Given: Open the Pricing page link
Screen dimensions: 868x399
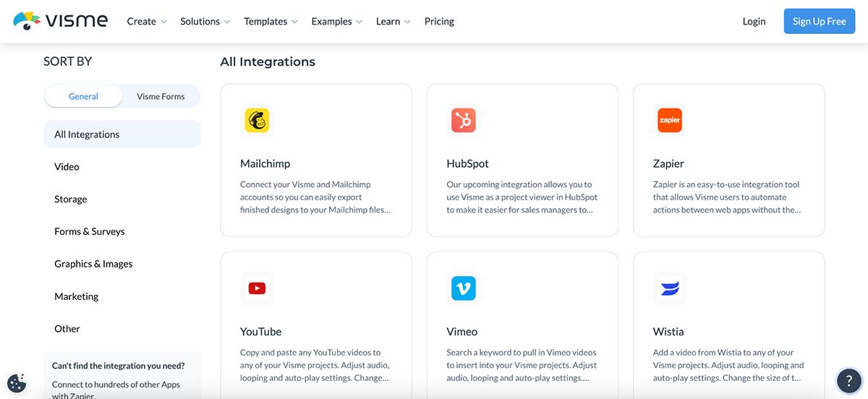Looking at the screenshot, I should [x=439, y=22].
